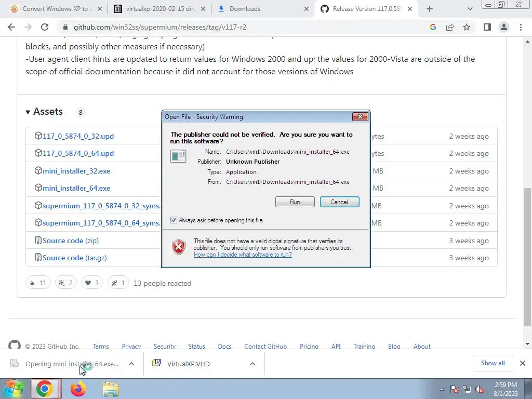This screenshot has height=399, width=532.
Task: Close the Security Warning dialog with red X
Action: (360, 117)
